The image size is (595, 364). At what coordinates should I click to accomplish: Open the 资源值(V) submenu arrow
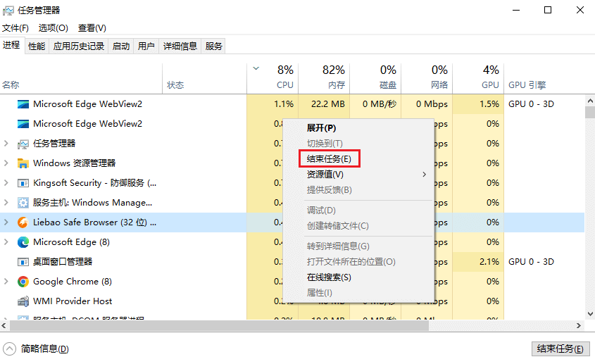click(x=424, y=174)
